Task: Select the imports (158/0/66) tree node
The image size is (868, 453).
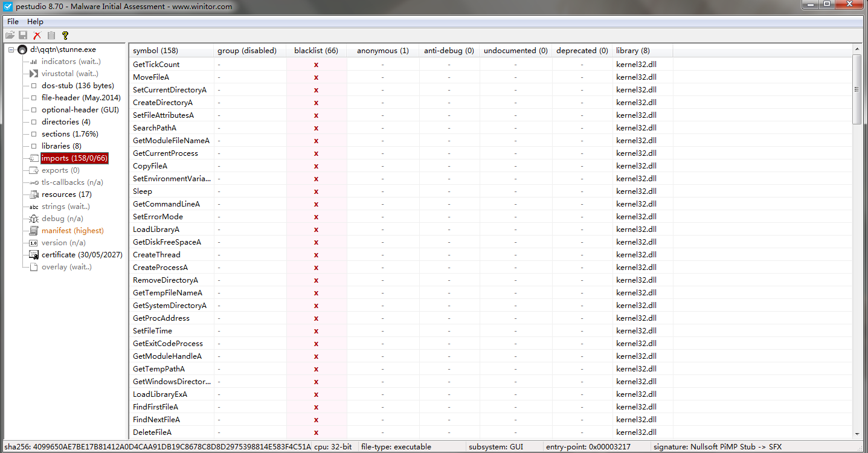Action: click(74, 158)
